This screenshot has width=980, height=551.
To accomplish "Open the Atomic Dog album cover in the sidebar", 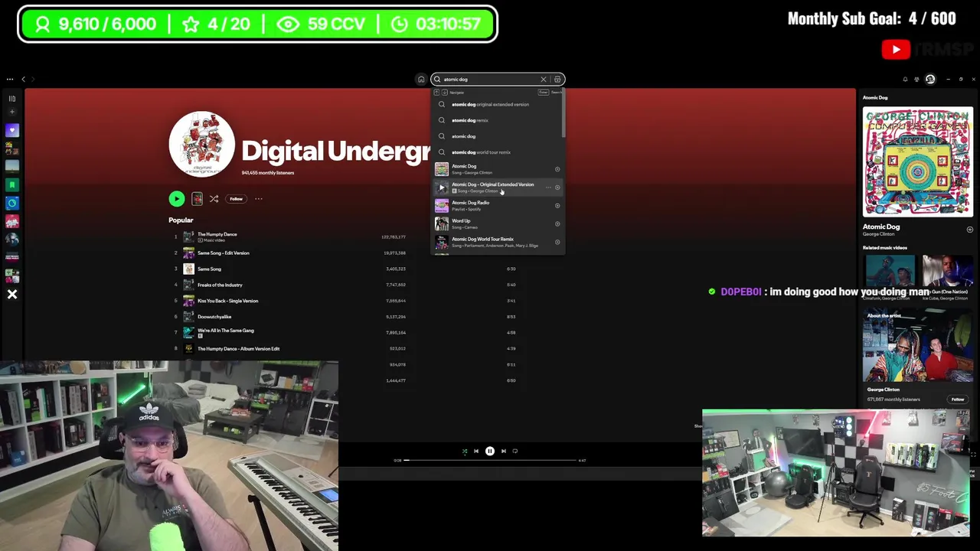I will (x=917, y=161).
